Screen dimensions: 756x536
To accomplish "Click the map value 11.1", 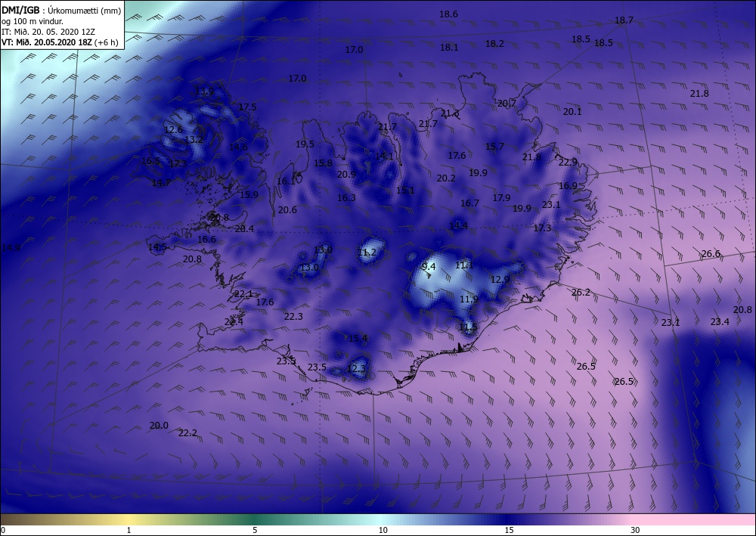I will point(464,265).
